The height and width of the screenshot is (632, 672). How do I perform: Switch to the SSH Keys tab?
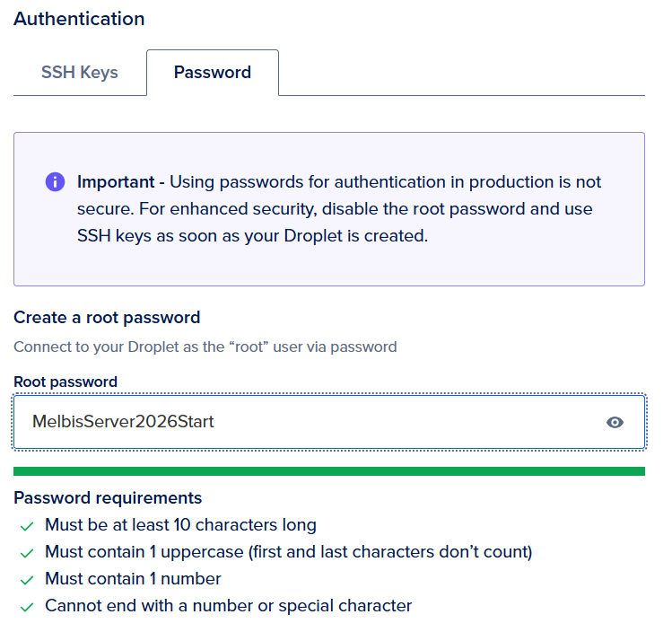pos(80,73)
